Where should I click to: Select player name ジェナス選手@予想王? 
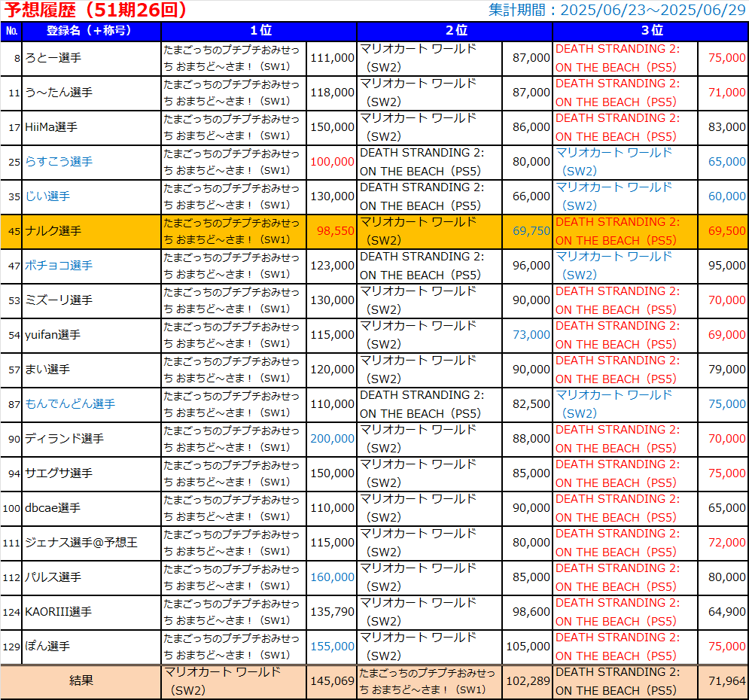(x=81, y=543)
